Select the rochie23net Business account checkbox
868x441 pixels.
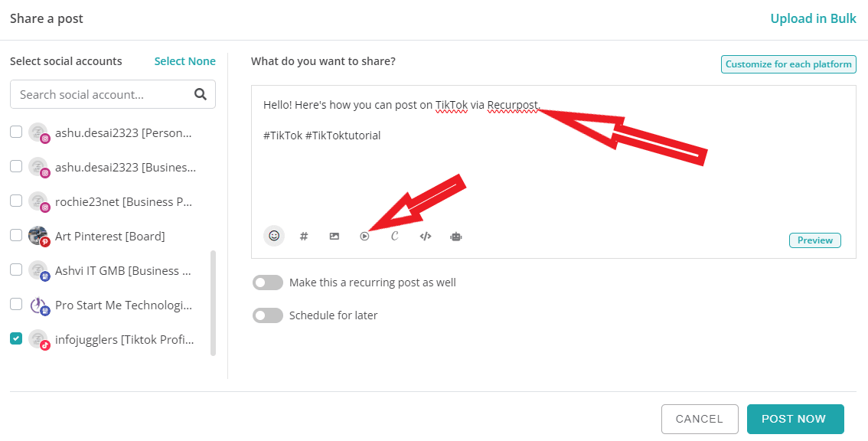click(x=16, y=201)
